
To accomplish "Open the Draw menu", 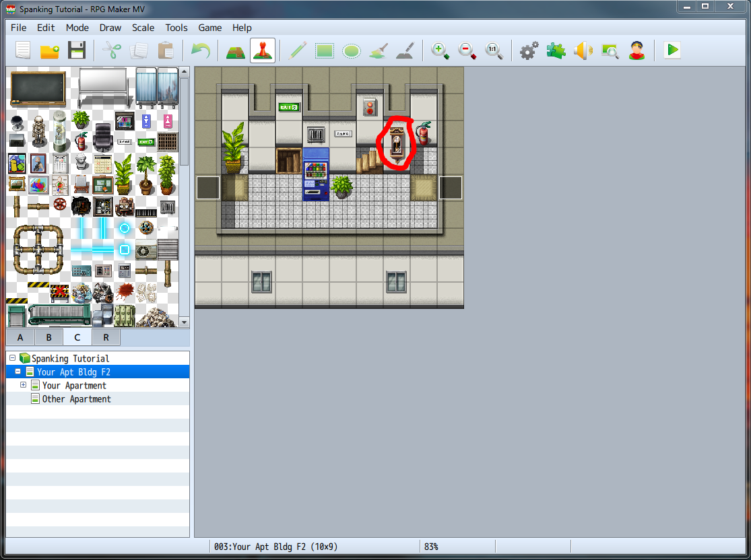I will (110, 28).
